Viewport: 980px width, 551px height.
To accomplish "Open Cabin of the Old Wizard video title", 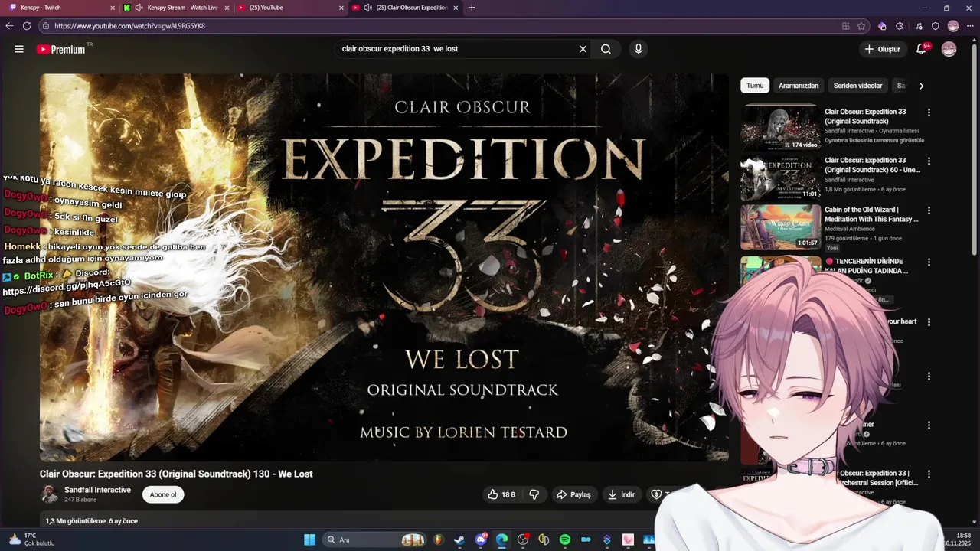I will tap(871, 214).
